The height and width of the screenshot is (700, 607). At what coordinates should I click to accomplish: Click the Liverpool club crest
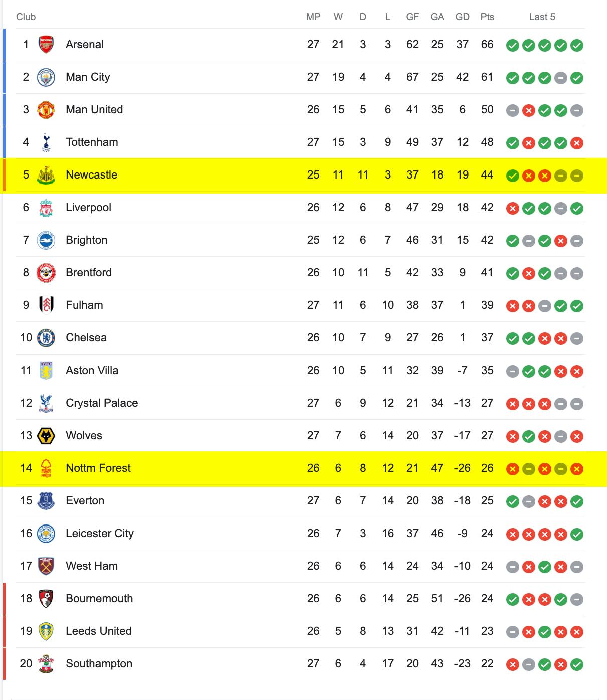[46, 208]
